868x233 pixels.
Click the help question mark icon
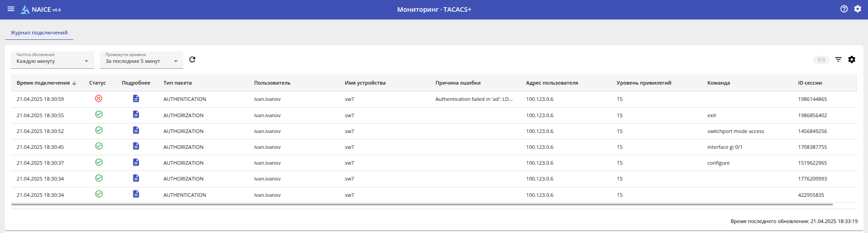point(844,9)
